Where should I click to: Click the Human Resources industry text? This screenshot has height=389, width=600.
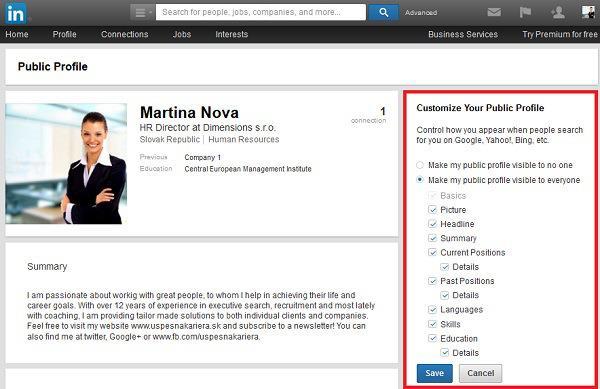244,140
